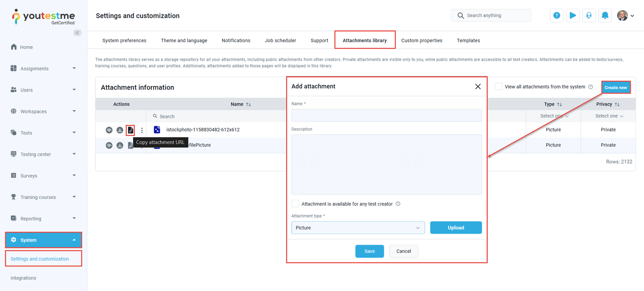Click the attachment Name input field
The height and width of the screenshot is (291, 644).
(386, 115)
